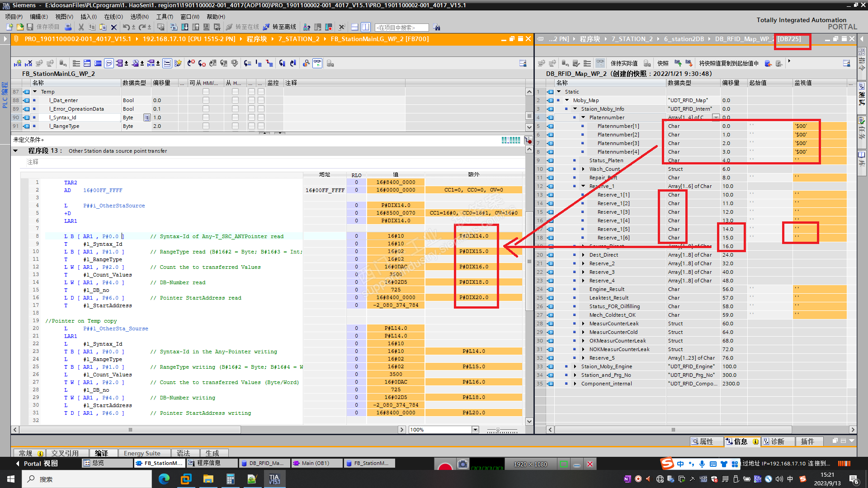Click the vertical split editor icon
Screen dimensions: 868x488
[x=366, y=27]
